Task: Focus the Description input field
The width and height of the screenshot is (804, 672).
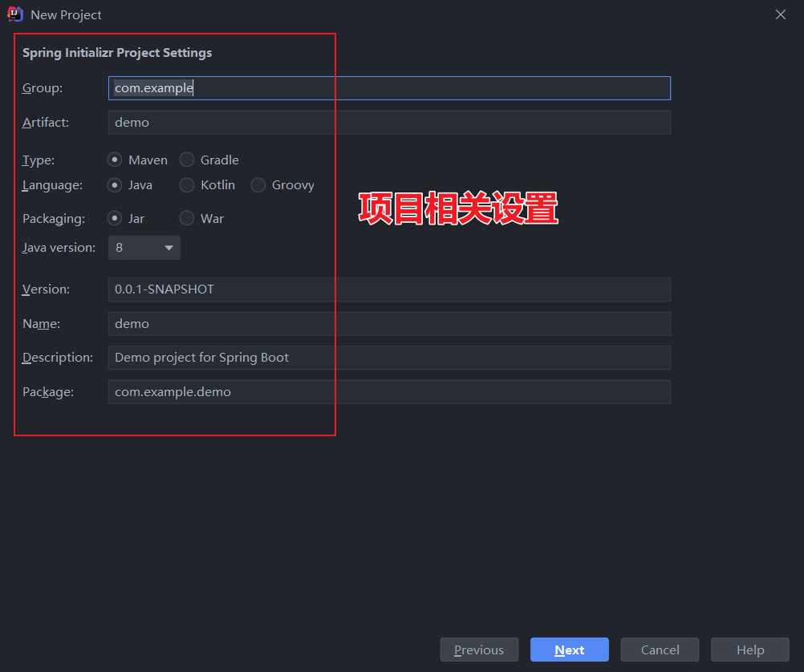Action: point(389,358)
